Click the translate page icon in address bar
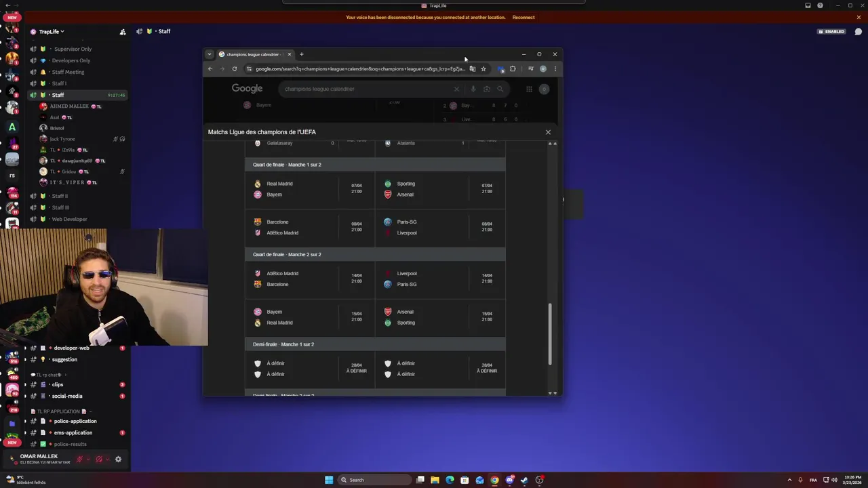868x488 pixels. [473, 68]
